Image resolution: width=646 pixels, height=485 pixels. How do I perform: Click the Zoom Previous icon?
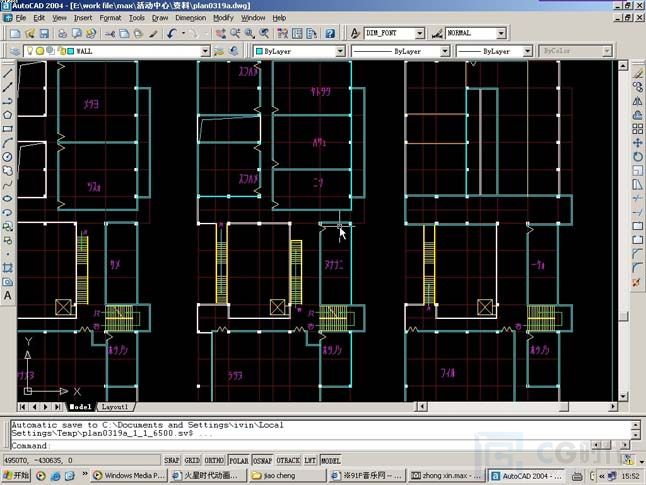point(264,33)
